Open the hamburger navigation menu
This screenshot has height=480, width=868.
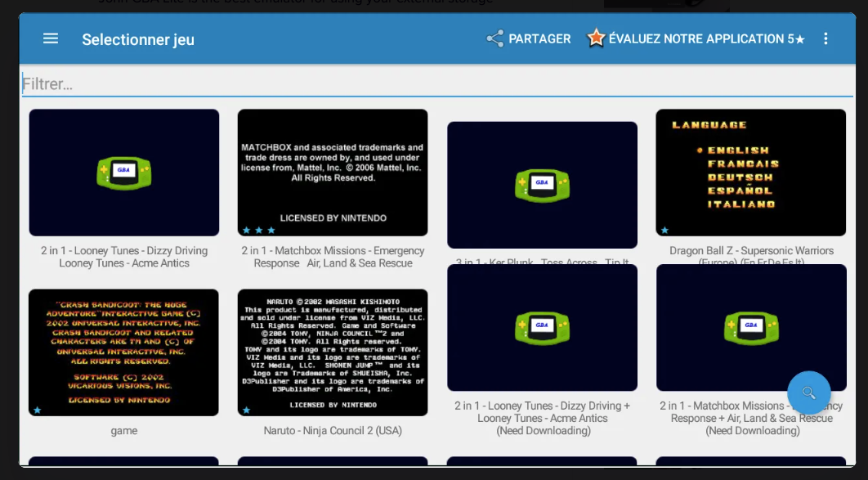pos(51,38)
